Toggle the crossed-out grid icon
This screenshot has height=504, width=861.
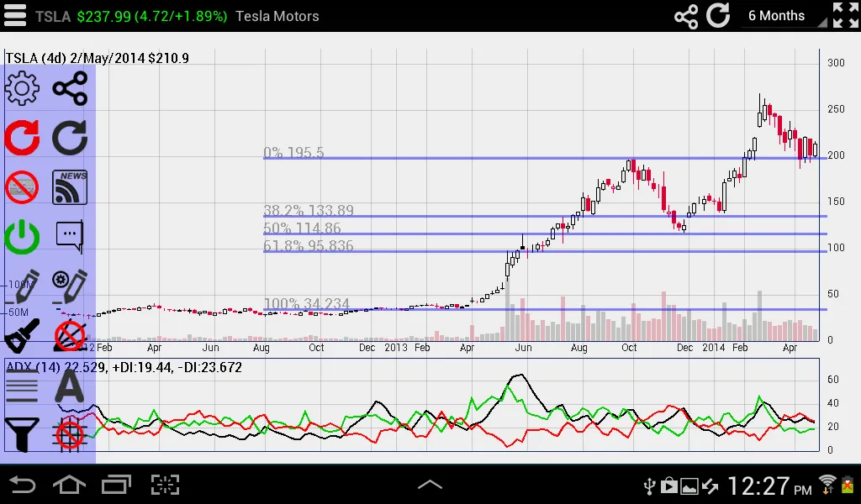click(x=70, y=434)
